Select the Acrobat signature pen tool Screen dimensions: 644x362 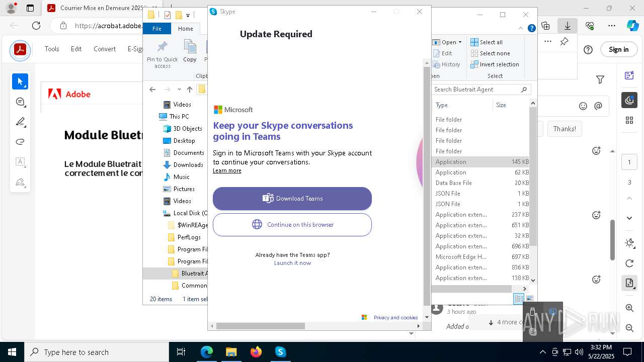coord(20,182)
